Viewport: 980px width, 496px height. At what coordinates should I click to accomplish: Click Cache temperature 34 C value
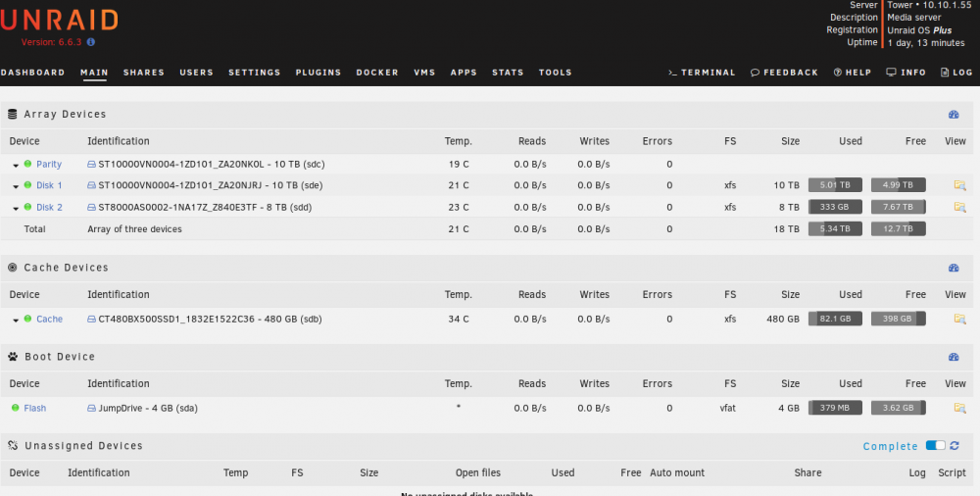pos(458,319)
